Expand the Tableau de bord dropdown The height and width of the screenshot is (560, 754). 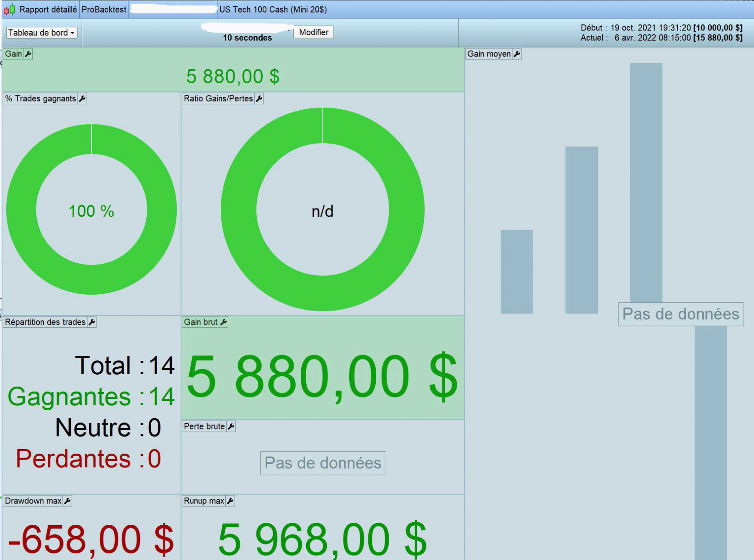click(x=41, y=33)
